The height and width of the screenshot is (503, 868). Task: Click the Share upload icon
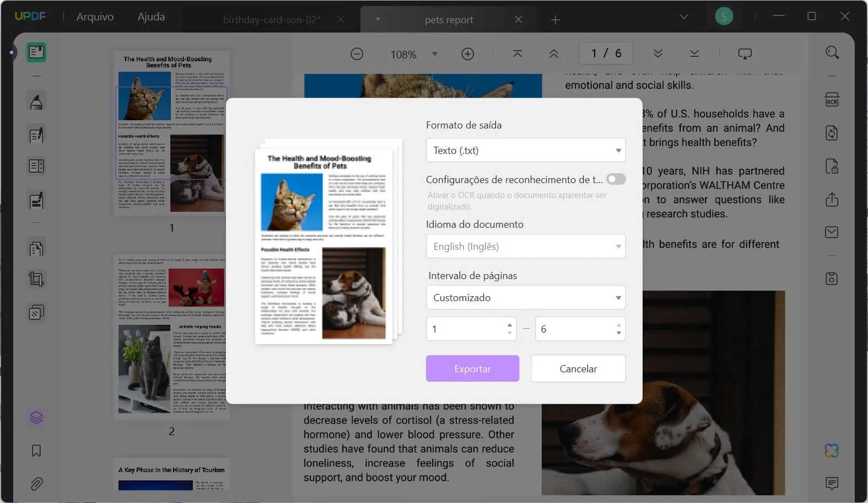[x=832, y=200]
